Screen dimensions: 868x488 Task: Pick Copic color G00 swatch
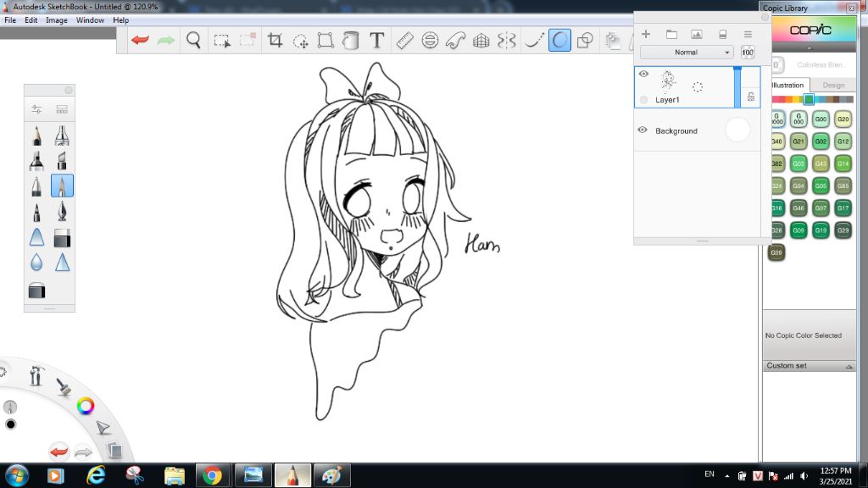[x=821, y=119]
